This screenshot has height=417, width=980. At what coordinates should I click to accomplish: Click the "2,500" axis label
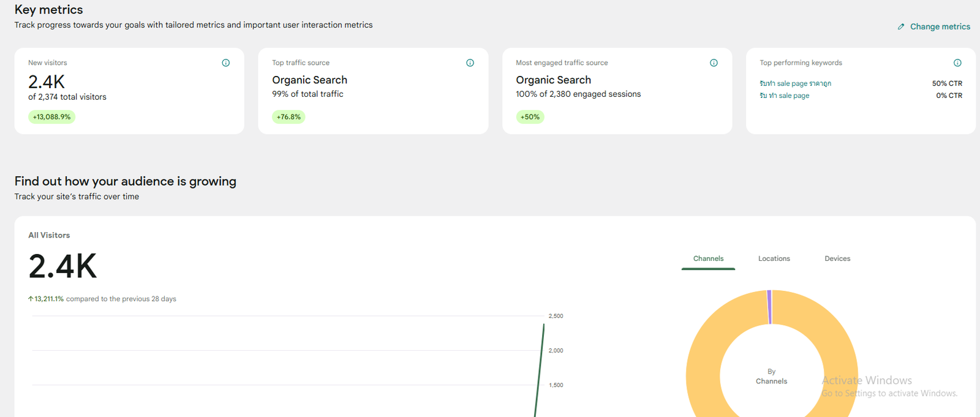click(x=556, y=316)
